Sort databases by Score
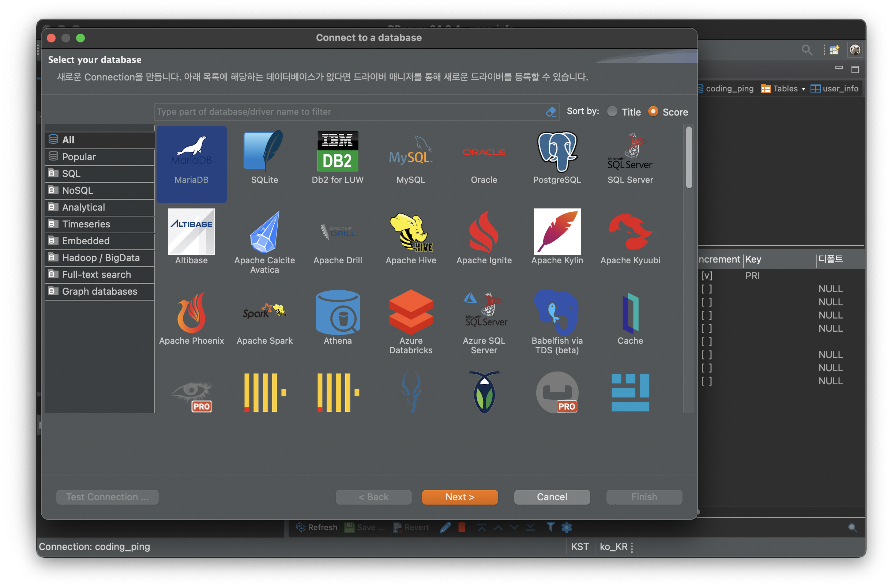 point(653,112)
